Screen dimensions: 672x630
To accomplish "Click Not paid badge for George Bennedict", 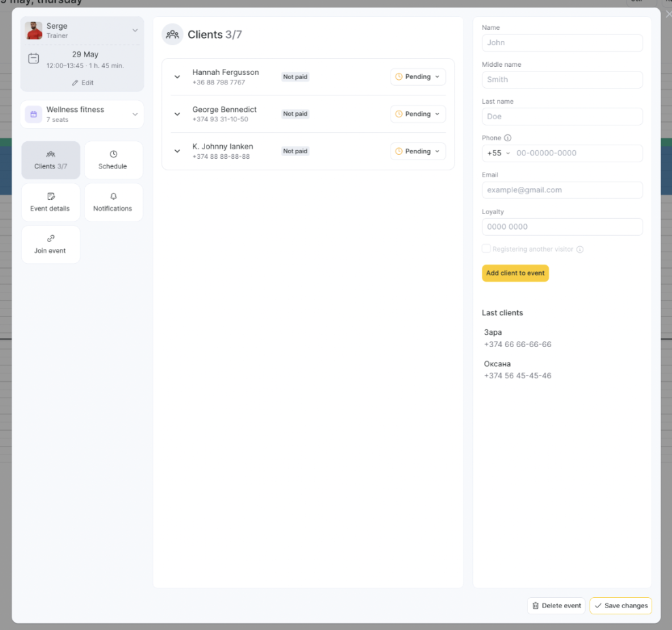I will [295, 114].
